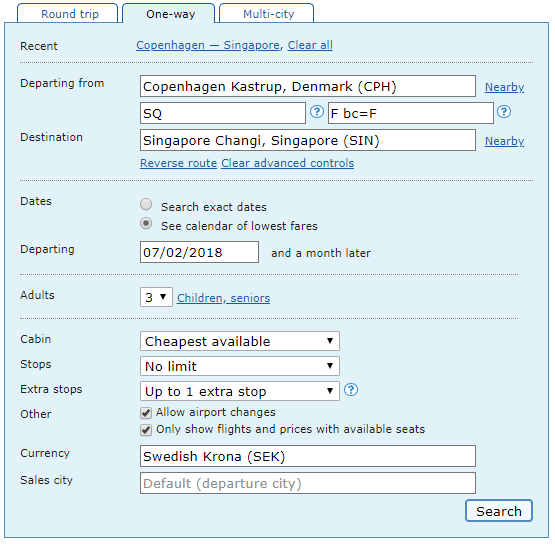Click the Search button
Image resolution: width=555 pixels, height=544 pixels.
tap(499, 511)
